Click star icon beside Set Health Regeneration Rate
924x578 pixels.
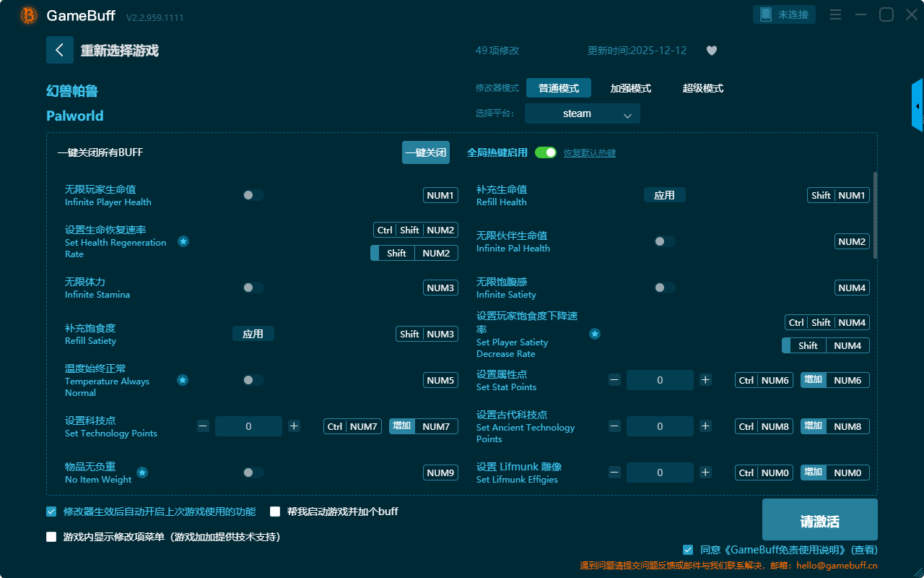[x=183, y=241]
